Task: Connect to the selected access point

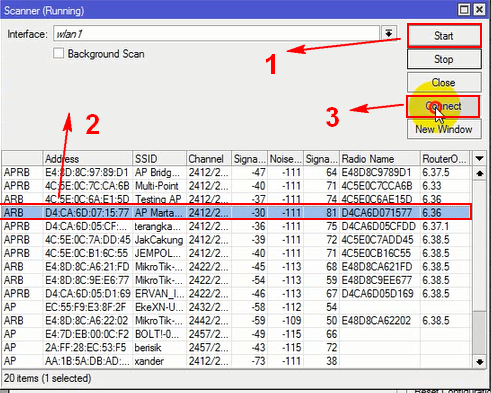Action: tap(443, 106)
